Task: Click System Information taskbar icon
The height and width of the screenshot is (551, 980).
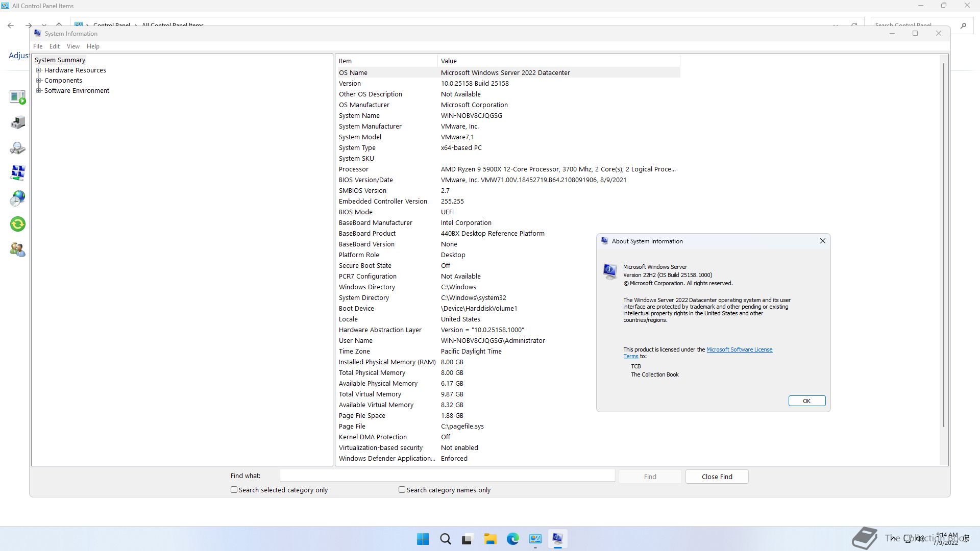Action: 557,539
